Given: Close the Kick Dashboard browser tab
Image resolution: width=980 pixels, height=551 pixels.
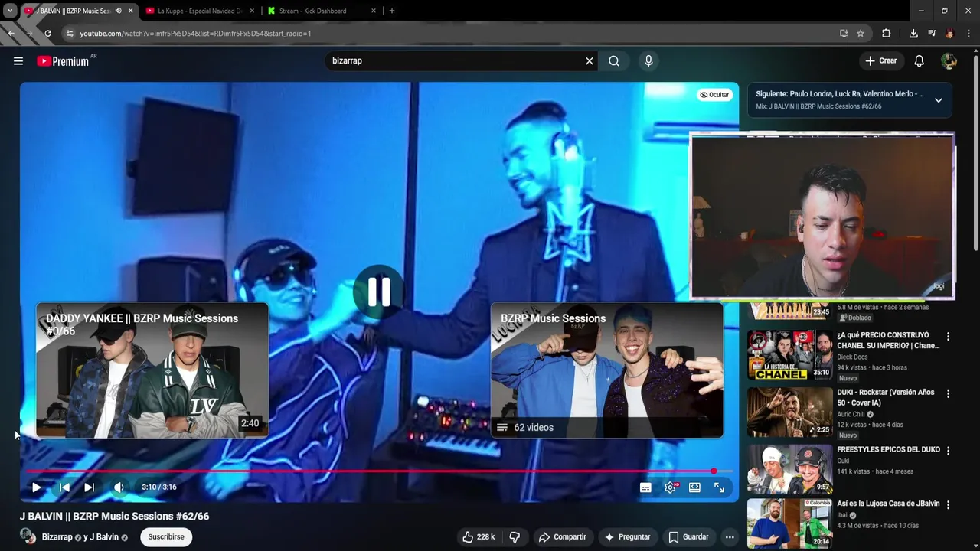Looking at the screenshot, I should [x=374, y=11].
